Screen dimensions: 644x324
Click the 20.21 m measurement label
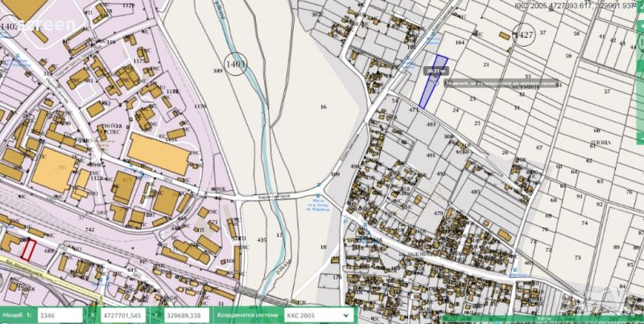point(436,71)
